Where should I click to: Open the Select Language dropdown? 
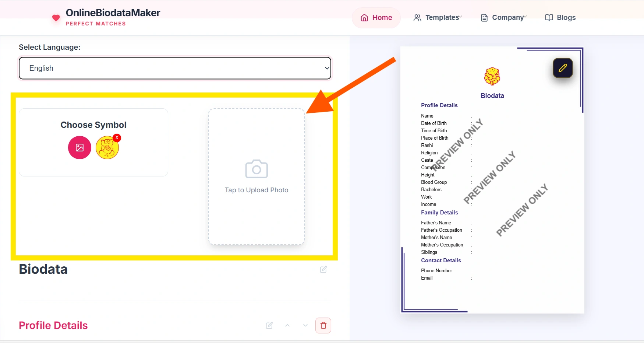(x=175, y=68)
